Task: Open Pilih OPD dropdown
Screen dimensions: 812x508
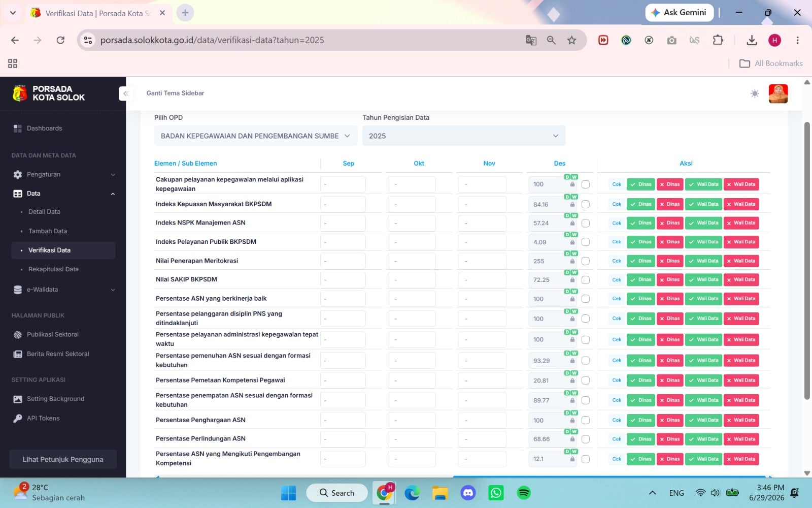Action: point(256,136)
